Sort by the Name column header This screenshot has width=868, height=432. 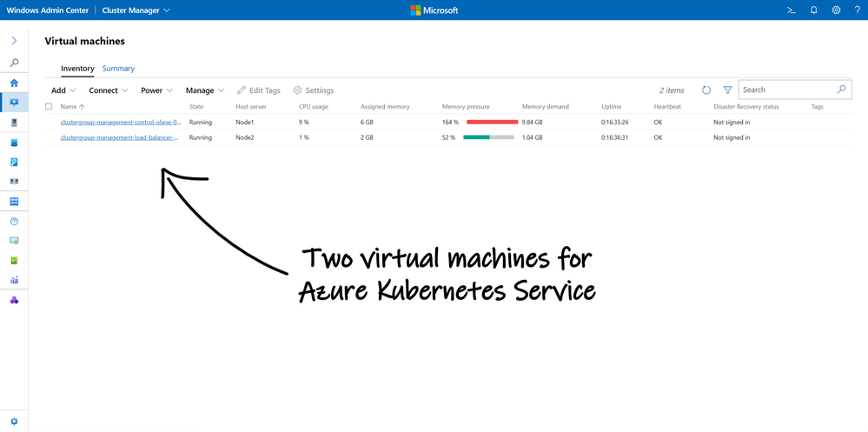(x=72, y=106)
